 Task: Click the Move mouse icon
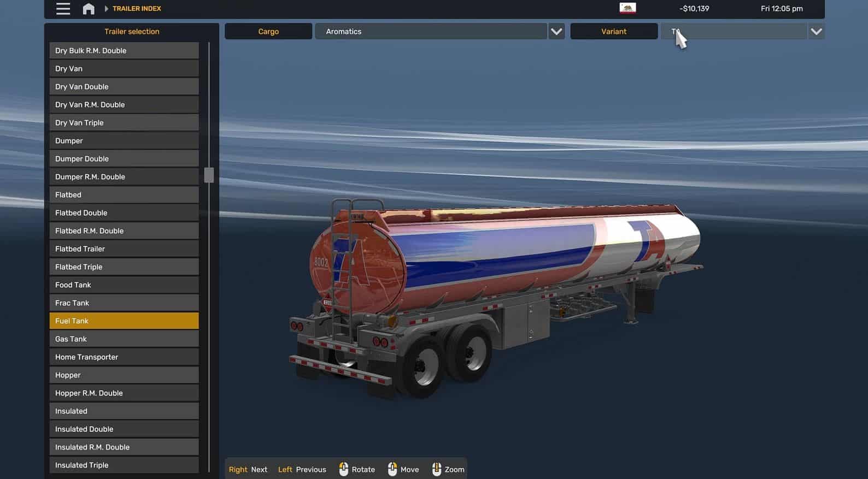tap(392, 469)
